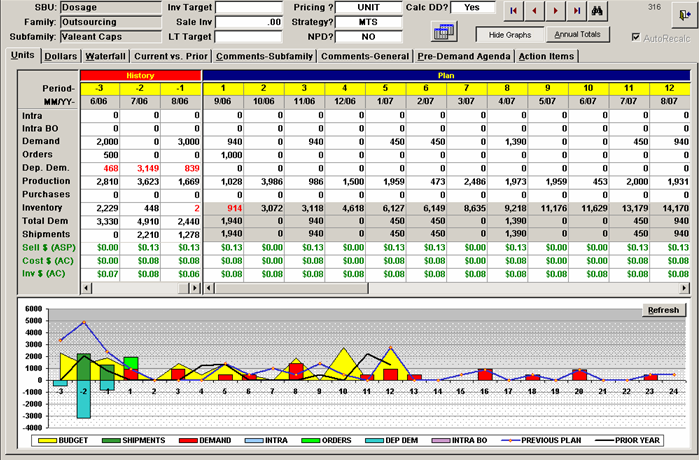
Task: Click the Purchases row label
Action: coord(46,194)
